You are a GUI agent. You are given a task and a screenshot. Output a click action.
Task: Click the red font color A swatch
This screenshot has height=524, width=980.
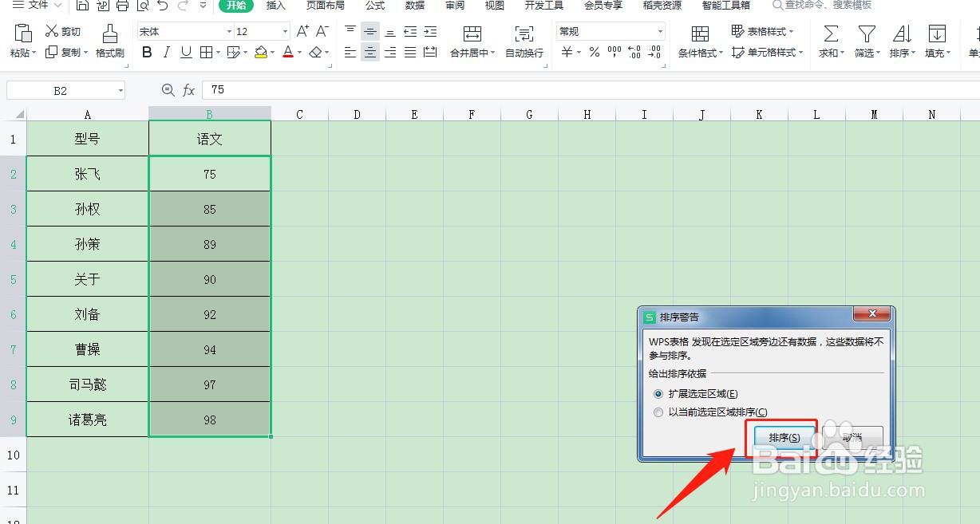click(287, 53)
